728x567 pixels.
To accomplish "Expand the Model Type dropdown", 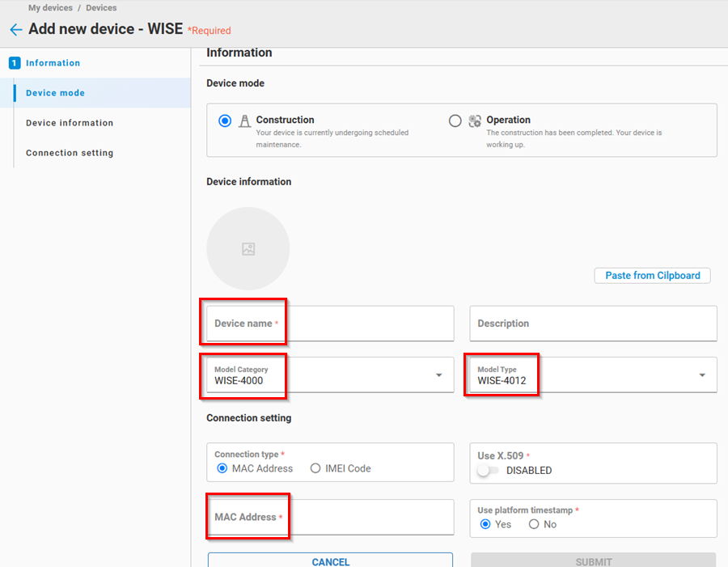I will pos(701,375).
